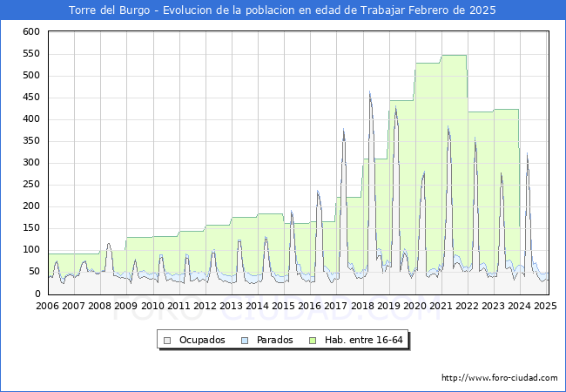Click the 2023 x-axis label
566x392 pixels.
[x=494, y=306]
